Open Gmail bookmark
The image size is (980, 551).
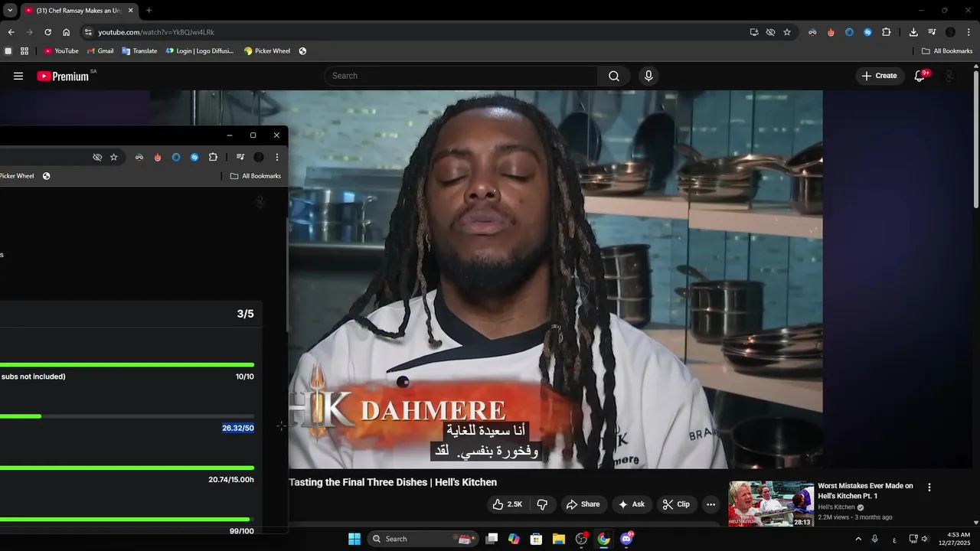click(x=100, y=51)
